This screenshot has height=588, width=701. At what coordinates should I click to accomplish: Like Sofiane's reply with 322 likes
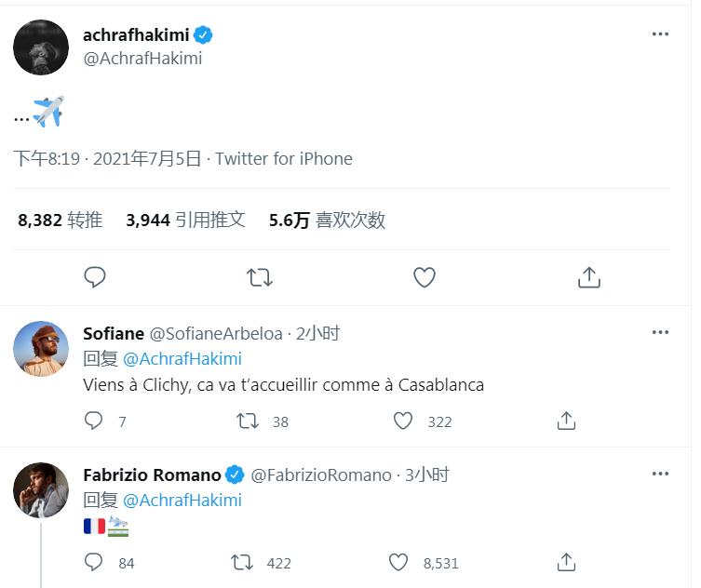(403, 421)
